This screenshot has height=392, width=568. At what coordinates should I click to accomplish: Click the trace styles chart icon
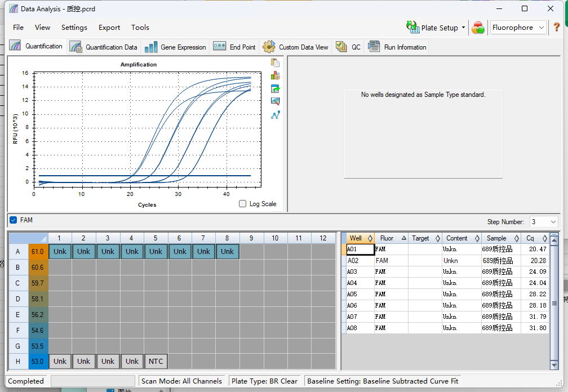275,75
